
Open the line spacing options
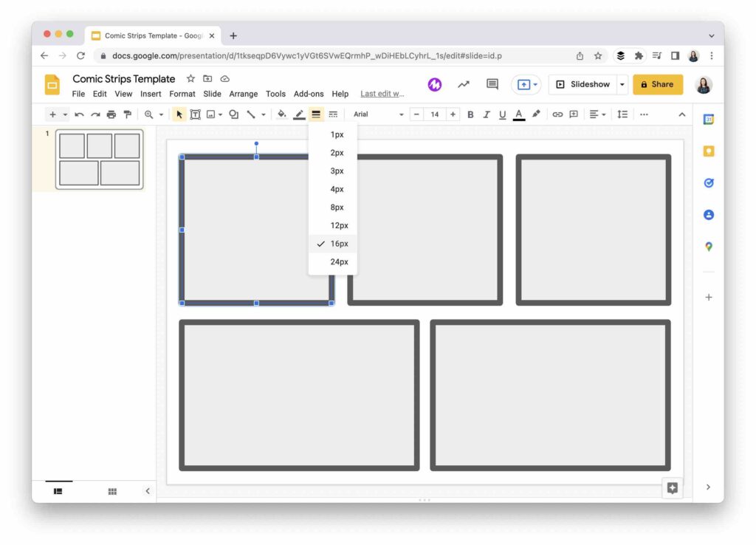click(622, 114)
